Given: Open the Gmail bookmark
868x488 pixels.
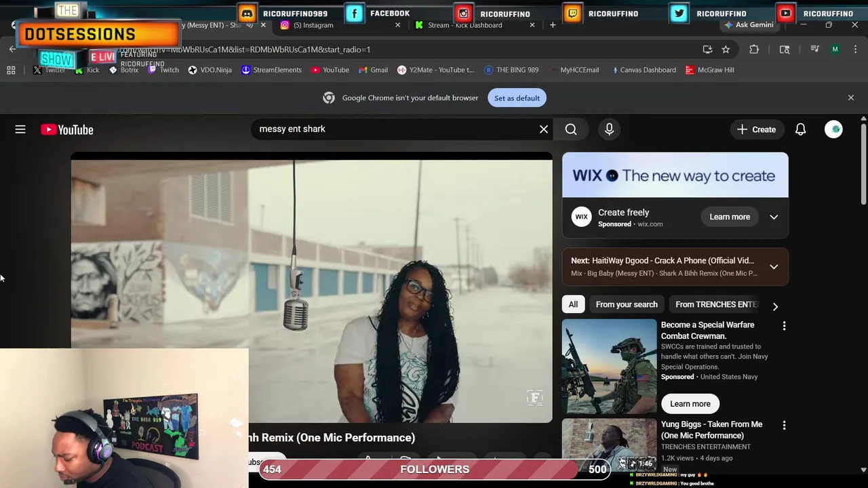Looking at the screenshot, I should (x=373, y=70).
